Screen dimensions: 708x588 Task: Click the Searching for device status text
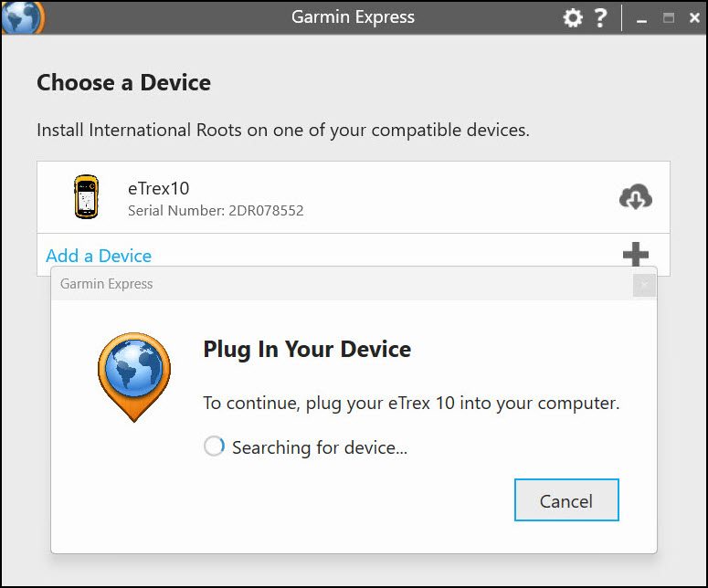(320, 447)
